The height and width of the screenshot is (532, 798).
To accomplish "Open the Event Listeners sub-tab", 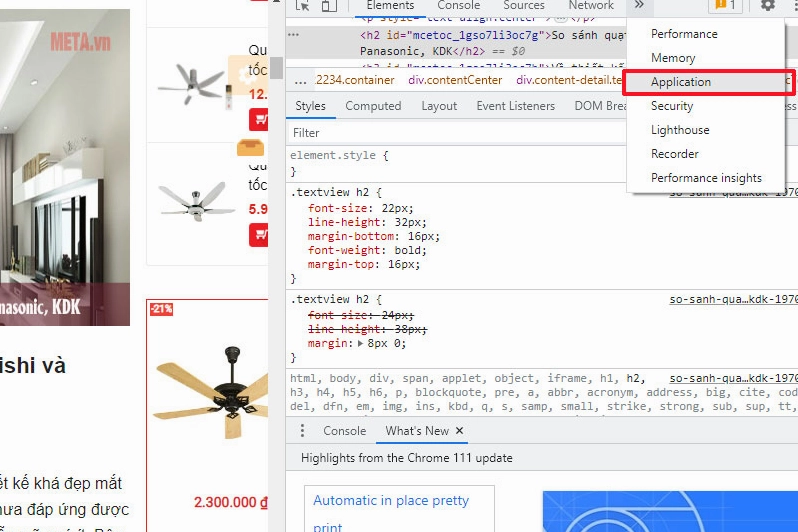I will tap(515, 106).
